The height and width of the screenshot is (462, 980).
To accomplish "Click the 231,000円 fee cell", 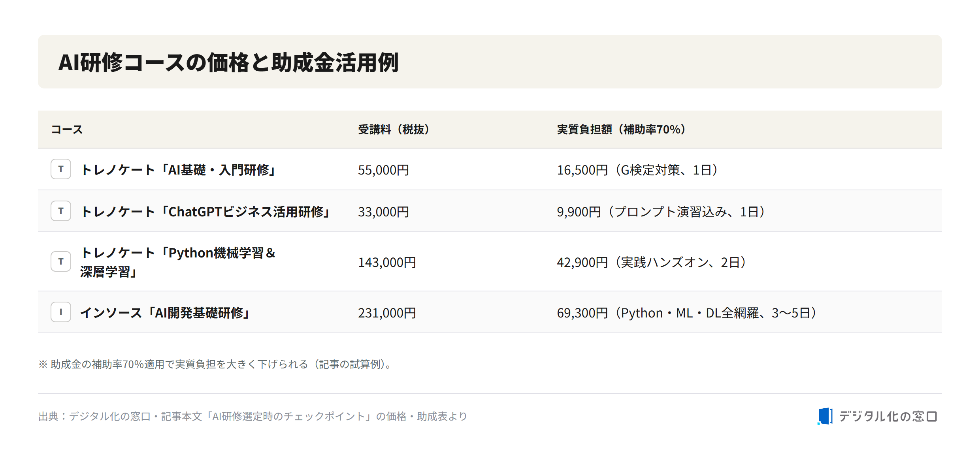I will [387, 313].
